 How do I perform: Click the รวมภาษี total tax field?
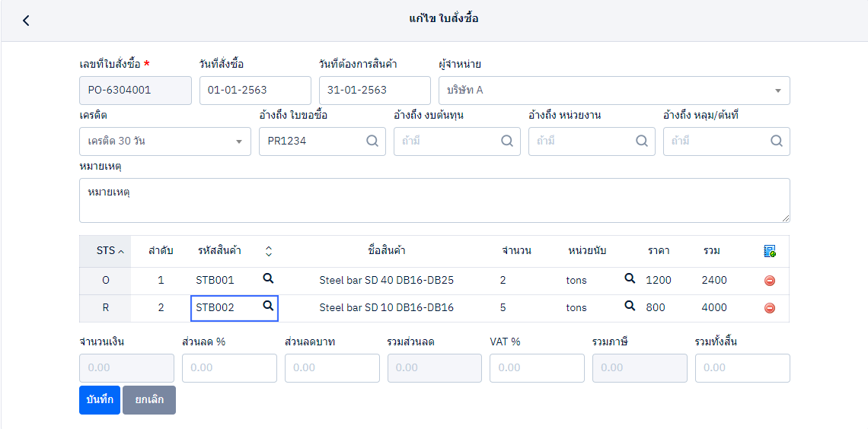point(640,368)
